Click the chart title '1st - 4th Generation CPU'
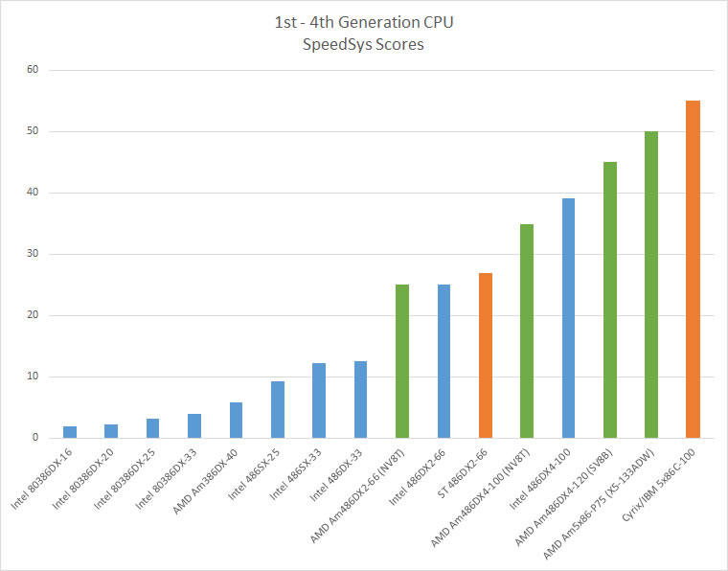 pyautogui.click(x=363, y=23)
